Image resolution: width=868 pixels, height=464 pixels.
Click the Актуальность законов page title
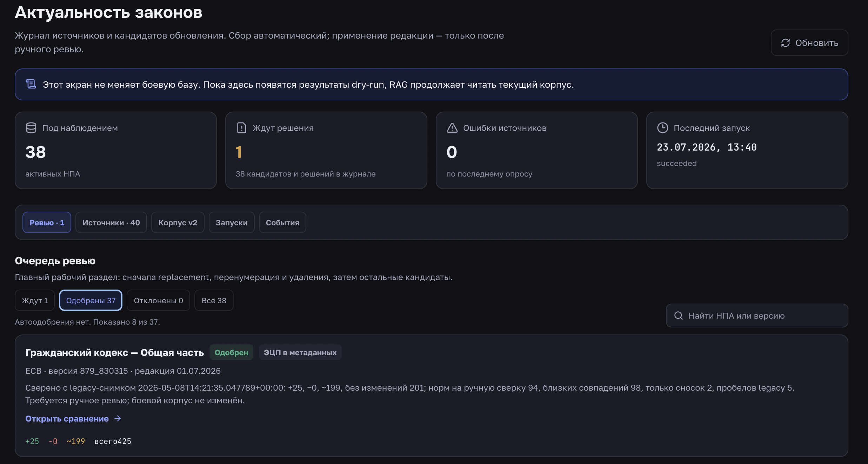click(x=108, y=13)
